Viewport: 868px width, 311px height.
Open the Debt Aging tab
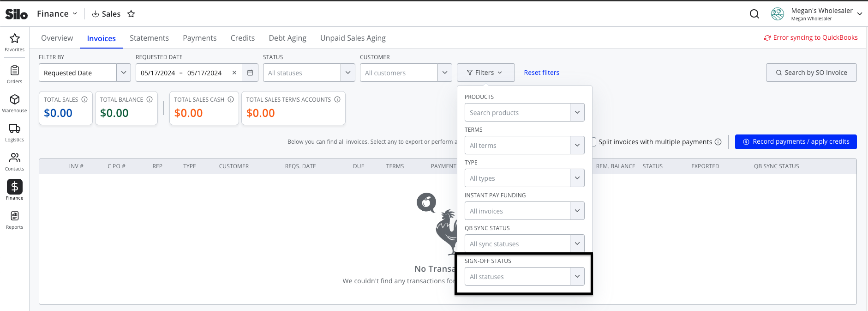pos(287,38)
